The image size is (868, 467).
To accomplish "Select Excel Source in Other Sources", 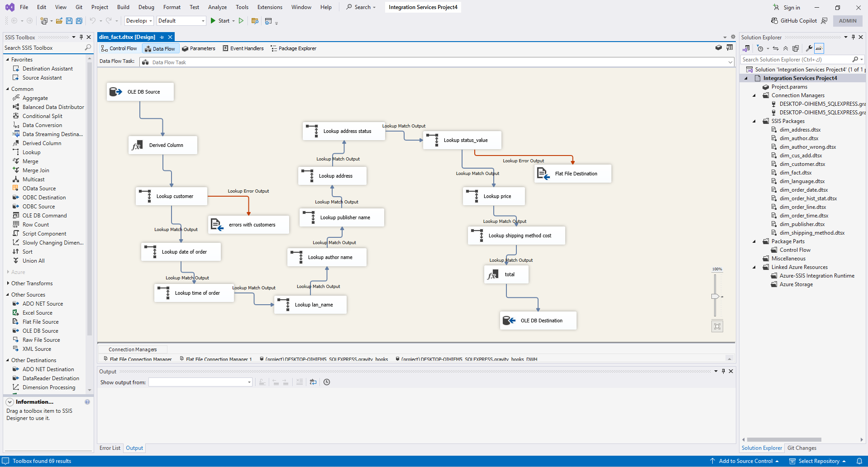I will 38,313.
